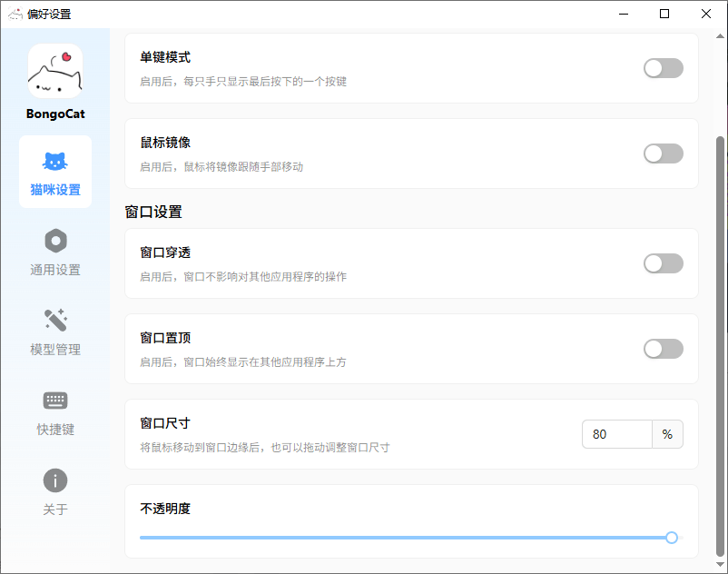
Task: Click the % unit button next to 窗口尺寸
Action: click(x=667, y=434)
